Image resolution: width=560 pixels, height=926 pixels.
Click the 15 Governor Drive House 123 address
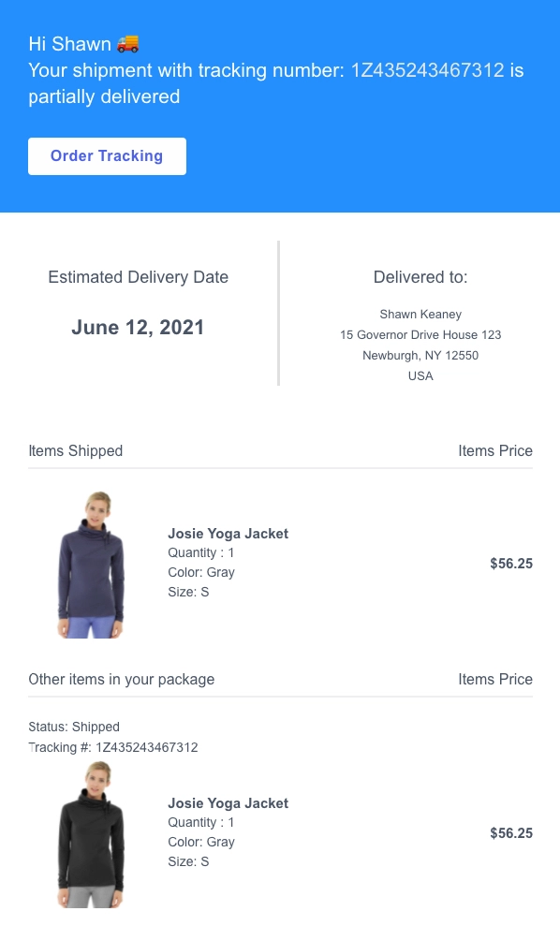coord(420,335)
